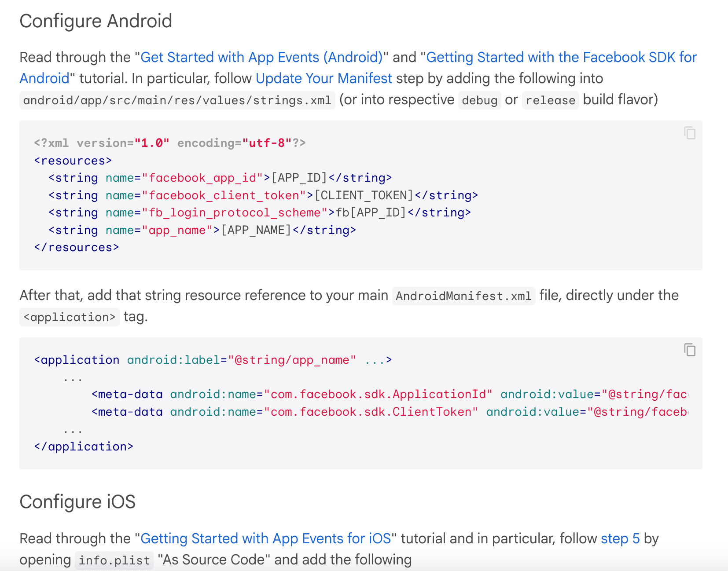
Task: Click the AndroidManifest.xml inline code label
Action: tap(463, 296)
